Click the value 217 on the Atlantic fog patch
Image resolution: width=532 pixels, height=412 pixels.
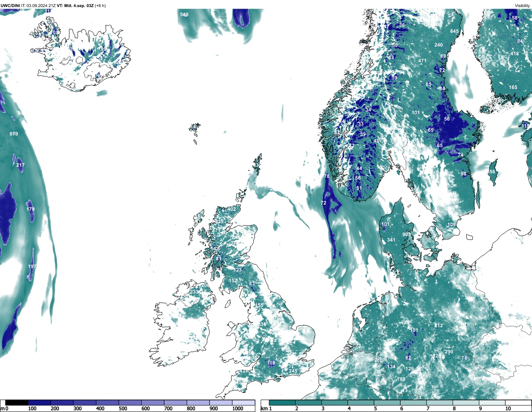(x=20, y=165)
